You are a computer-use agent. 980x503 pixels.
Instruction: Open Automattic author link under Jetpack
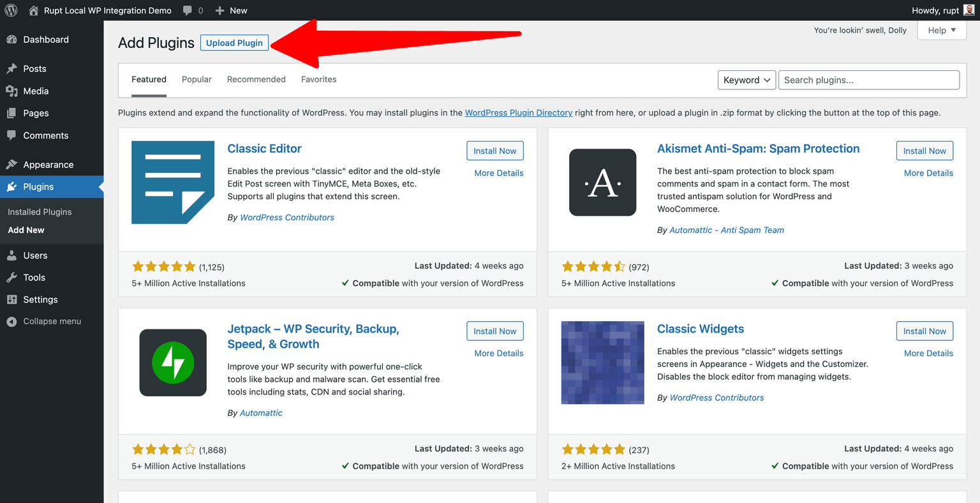[x=261, y=413]
